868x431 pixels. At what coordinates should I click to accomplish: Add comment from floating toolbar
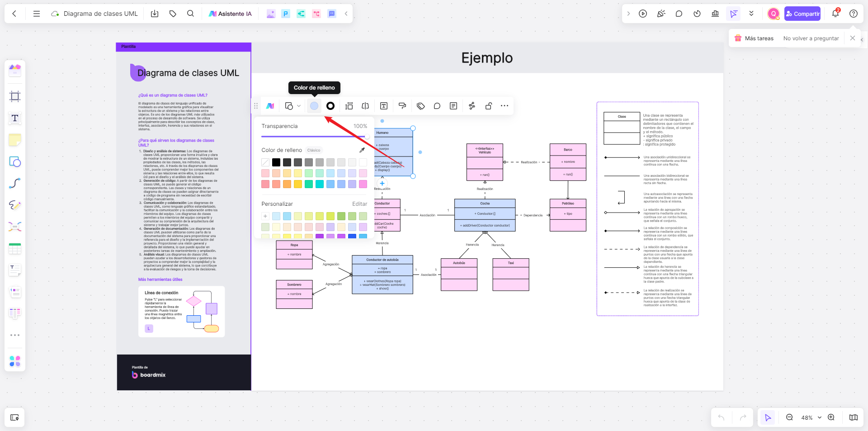coord(437,106)
